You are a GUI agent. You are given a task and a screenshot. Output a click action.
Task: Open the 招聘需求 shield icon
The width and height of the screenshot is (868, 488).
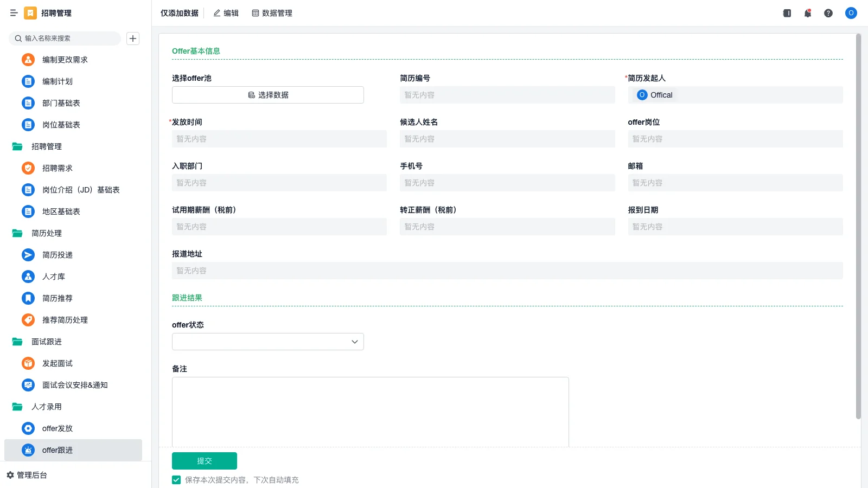click(28, 168)
